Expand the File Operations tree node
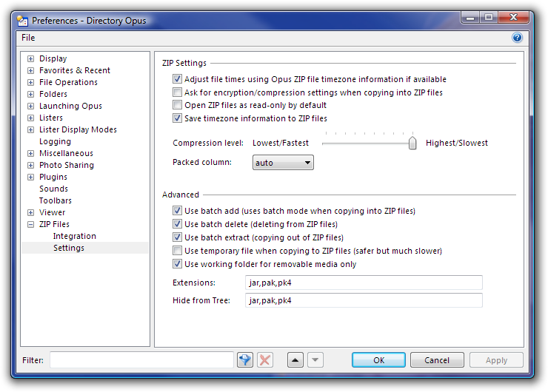Viewport: 548px width, 392px height. click(30, 83)
